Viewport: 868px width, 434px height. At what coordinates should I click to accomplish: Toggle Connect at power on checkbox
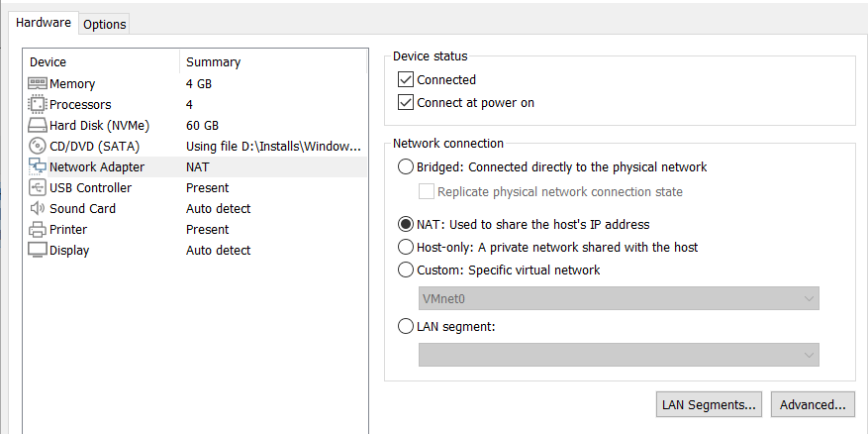click(405, 103)
